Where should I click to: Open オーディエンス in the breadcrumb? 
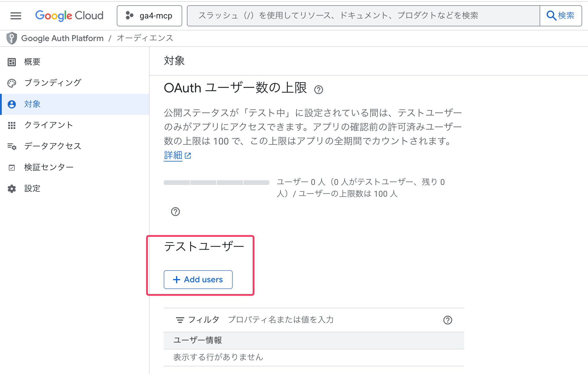coord(145,38)
